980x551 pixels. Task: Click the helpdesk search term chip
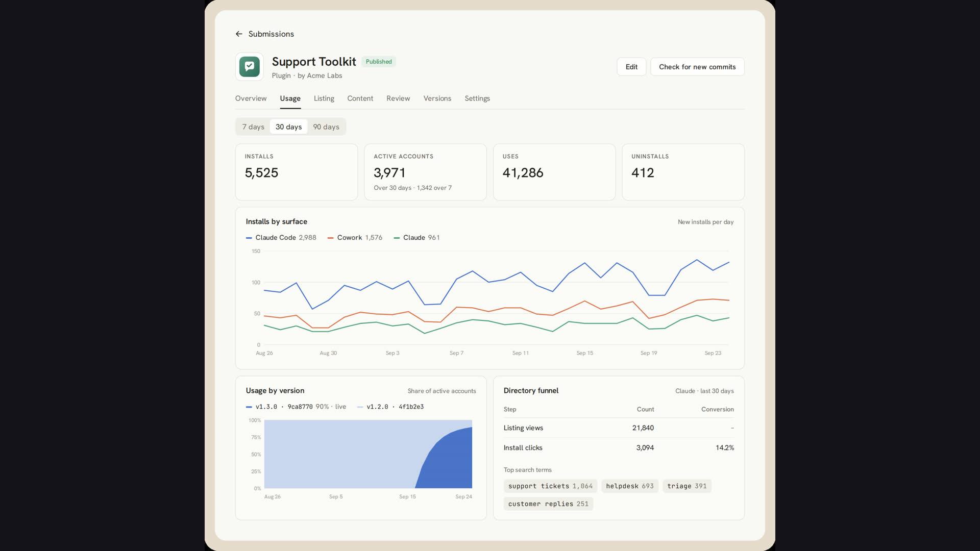click(x=630, y=486)
